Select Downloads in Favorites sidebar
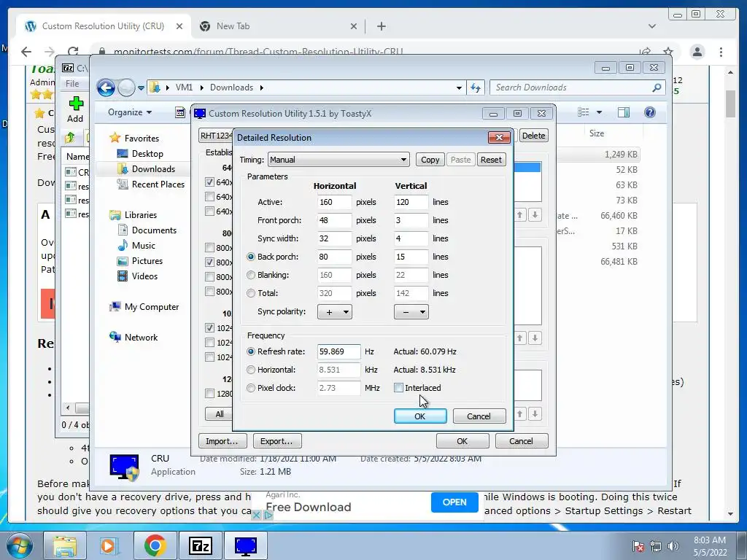Screen dimensions: 747x560 (153, 169)
